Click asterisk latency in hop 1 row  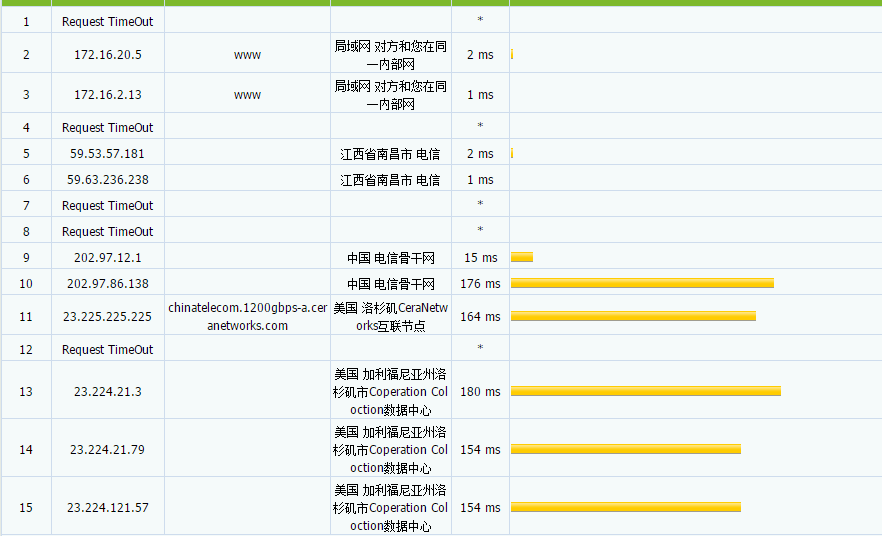coord(480,20)
